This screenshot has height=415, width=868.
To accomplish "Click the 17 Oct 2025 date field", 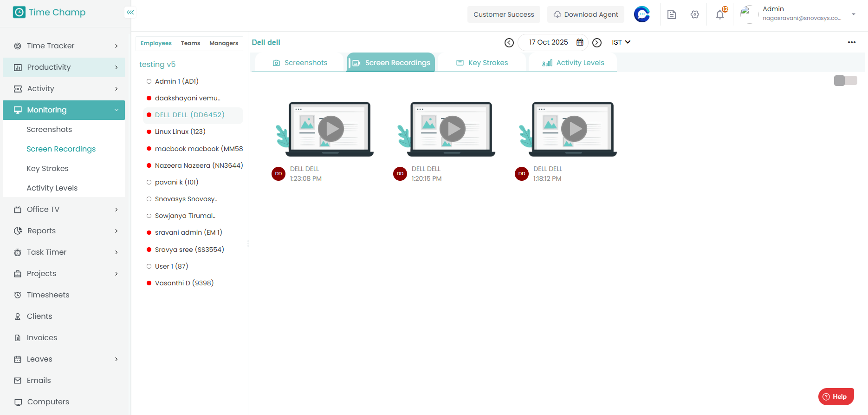I will 552,42.
